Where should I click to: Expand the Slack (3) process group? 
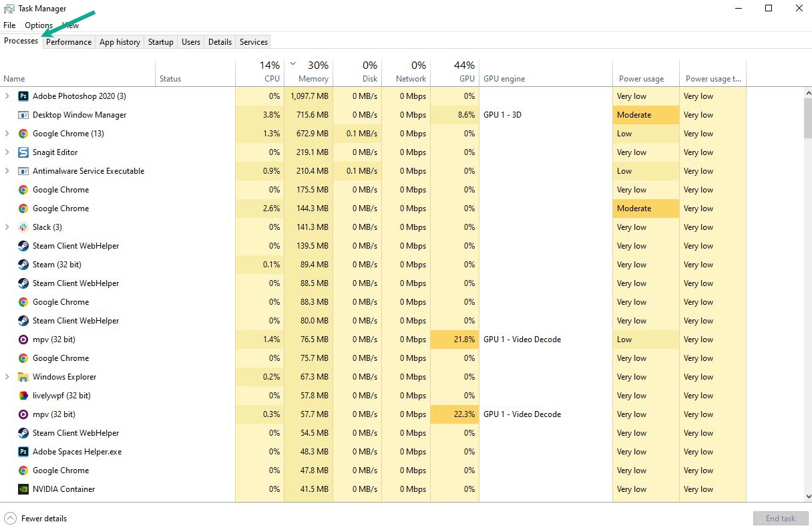(7, 227)
